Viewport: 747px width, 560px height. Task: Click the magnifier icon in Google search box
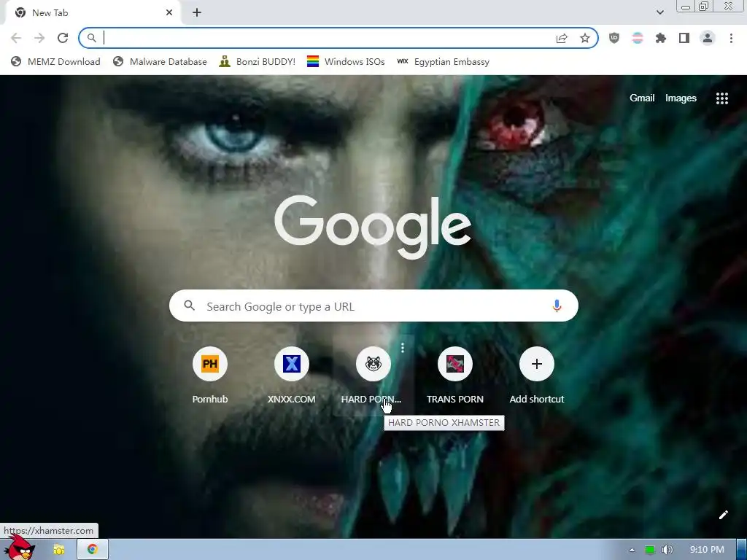coord(189,306)
